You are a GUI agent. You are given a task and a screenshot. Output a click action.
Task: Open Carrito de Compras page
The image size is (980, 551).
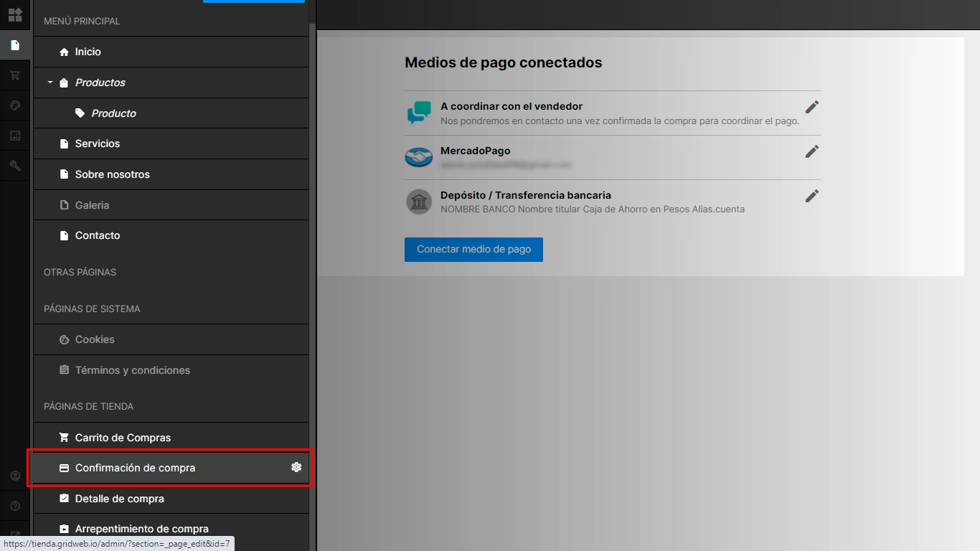point(171,438)
